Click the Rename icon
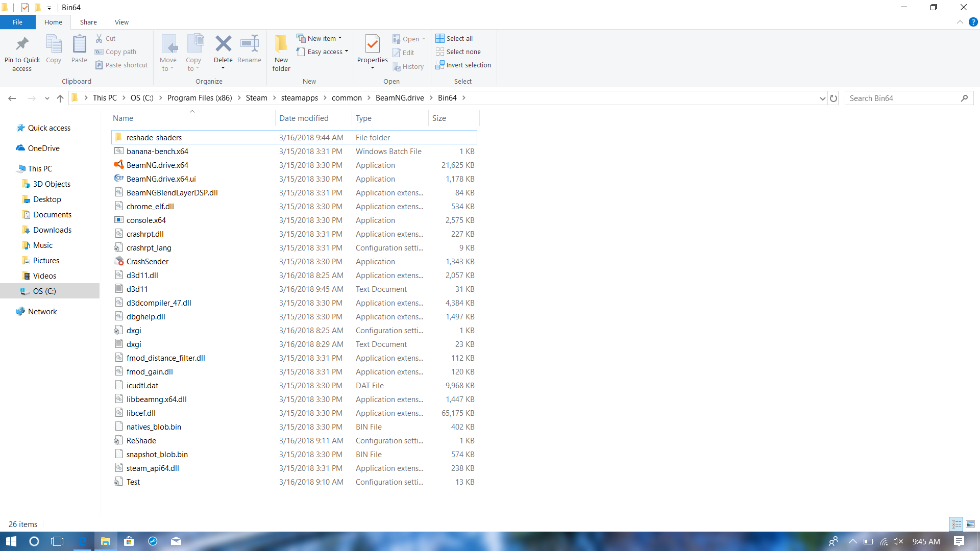The height and width of the screenshot is (551, 980). click(x=249, y=44)
